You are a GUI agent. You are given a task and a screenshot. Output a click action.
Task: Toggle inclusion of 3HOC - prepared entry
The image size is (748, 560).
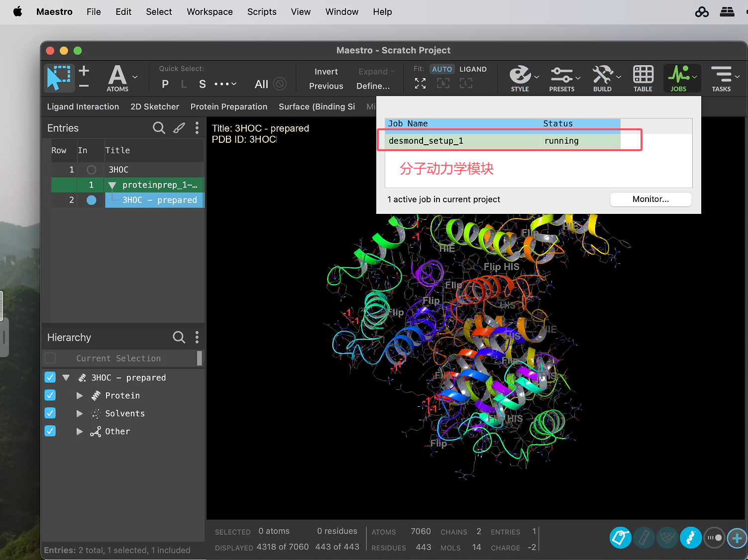91,200
